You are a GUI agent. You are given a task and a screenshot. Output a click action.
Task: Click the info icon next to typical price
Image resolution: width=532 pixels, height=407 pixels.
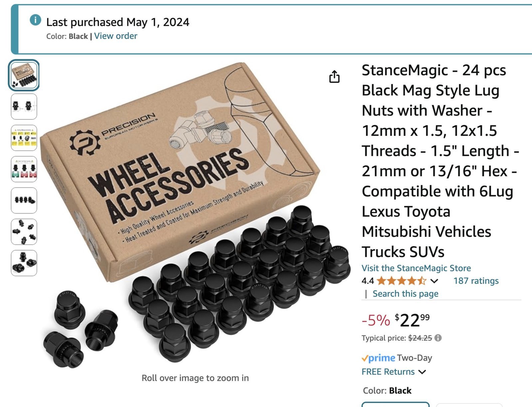438,338
